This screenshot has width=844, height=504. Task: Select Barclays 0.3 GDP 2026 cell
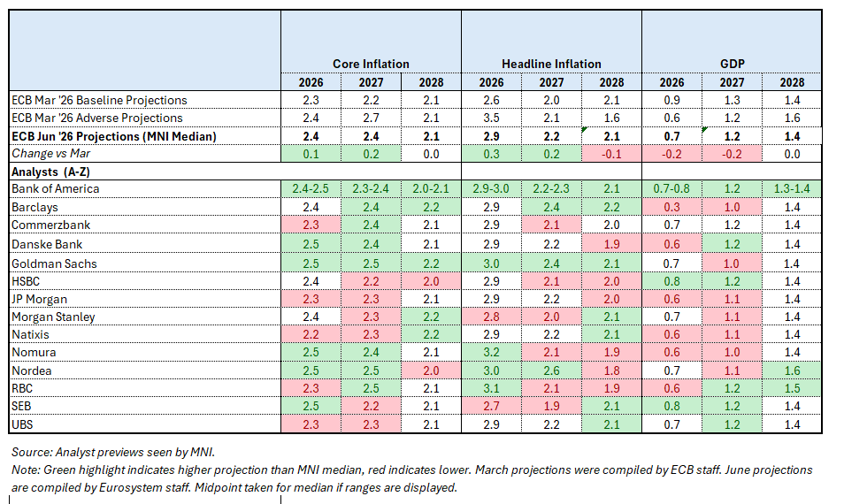tap(671, 207)
